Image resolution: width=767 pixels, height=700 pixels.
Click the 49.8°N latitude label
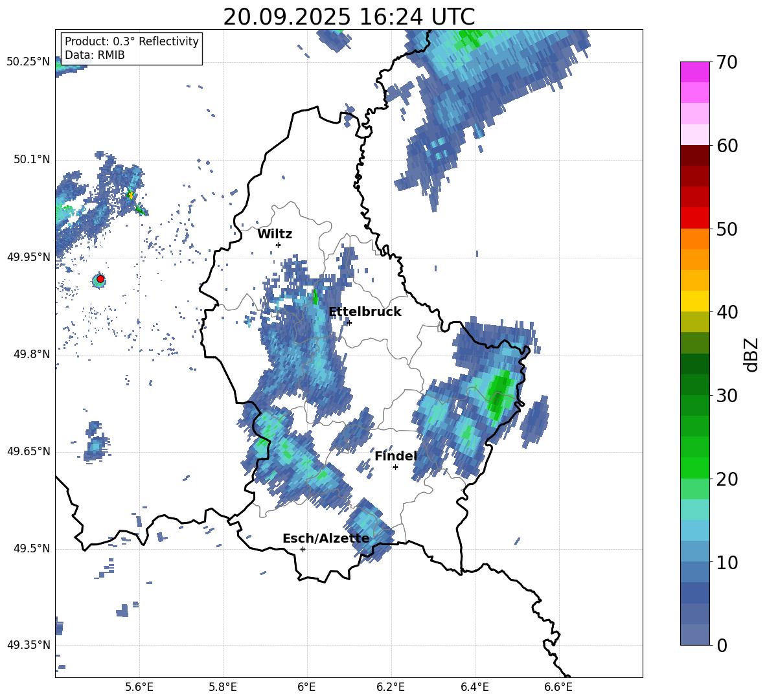pyautogui.click(x=32, y=354)
